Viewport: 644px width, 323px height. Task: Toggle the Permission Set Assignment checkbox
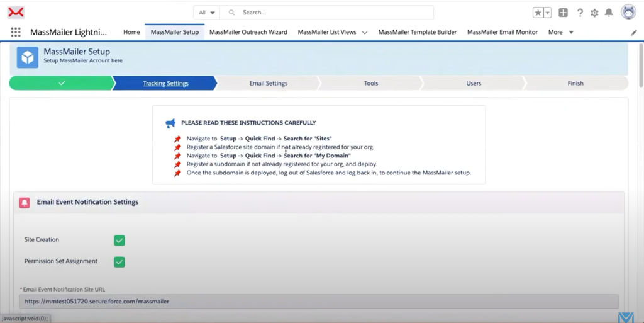(119, 261)
